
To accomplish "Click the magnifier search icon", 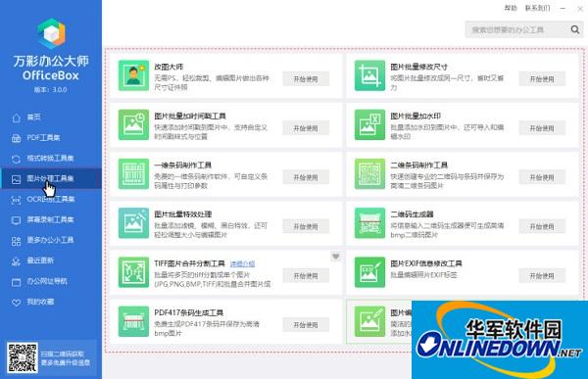I will 575,29.
